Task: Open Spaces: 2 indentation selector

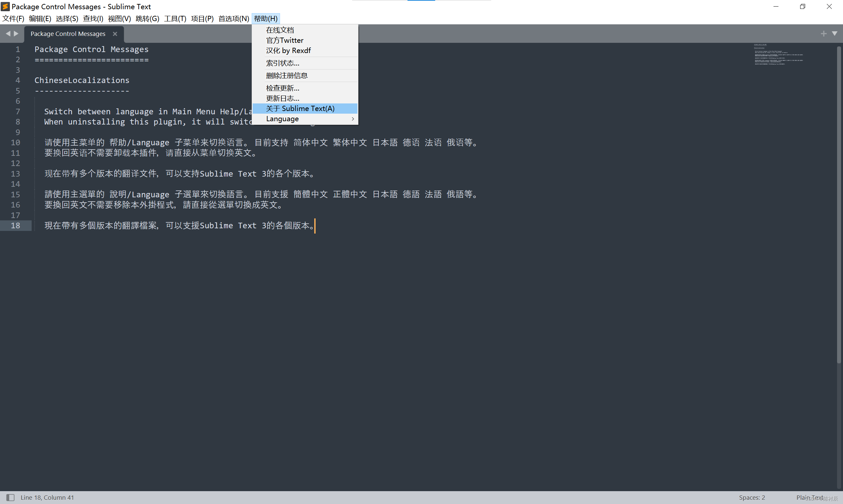Action: [752, 497]
